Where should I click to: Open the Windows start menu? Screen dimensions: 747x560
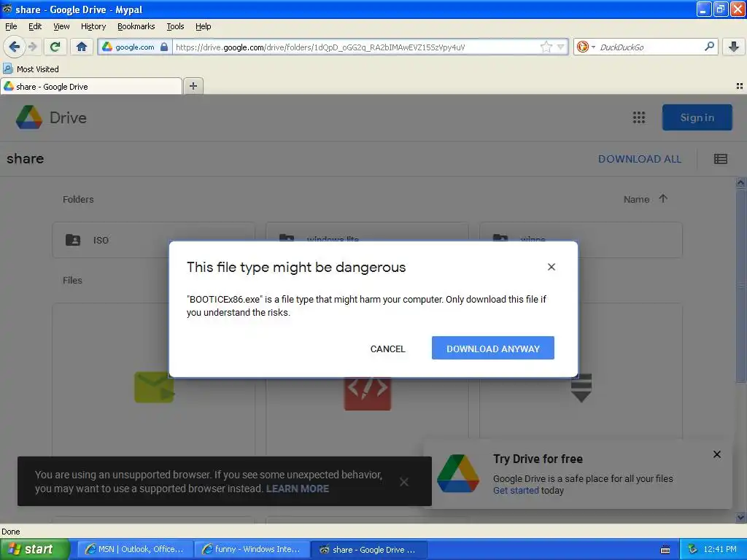click(35, 549)
